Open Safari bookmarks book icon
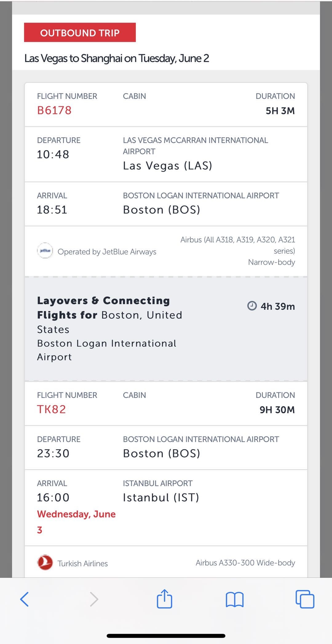The image size is (332, 644). coord(235,599)
